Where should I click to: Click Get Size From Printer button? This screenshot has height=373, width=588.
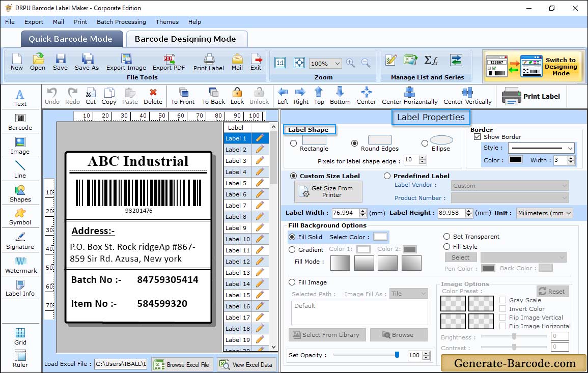coord(328,191)
